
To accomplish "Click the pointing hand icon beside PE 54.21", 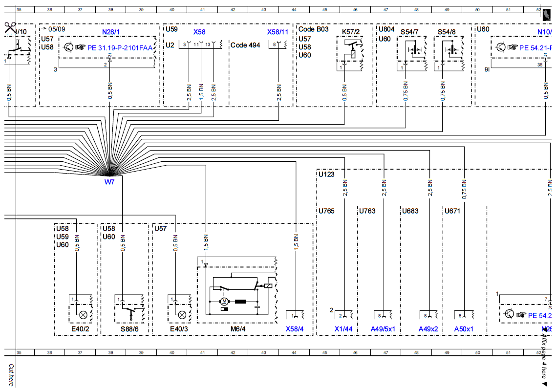I will coord(513,47).
